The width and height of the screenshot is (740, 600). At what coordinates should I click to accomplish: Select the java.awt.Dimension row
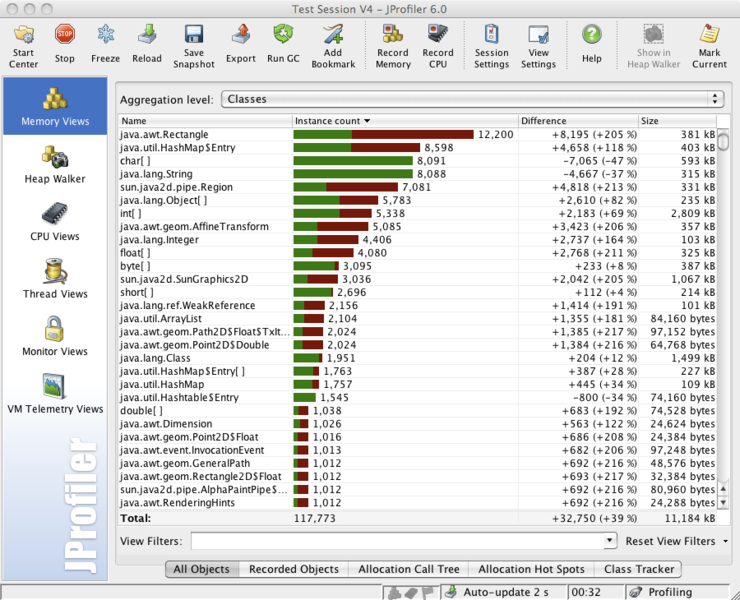418,424
